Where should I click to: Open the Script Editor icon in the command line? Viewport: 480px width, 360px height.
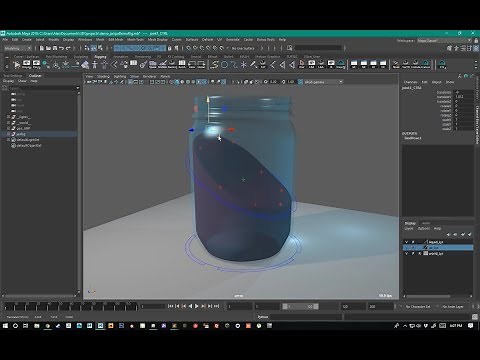click(475, 317)
